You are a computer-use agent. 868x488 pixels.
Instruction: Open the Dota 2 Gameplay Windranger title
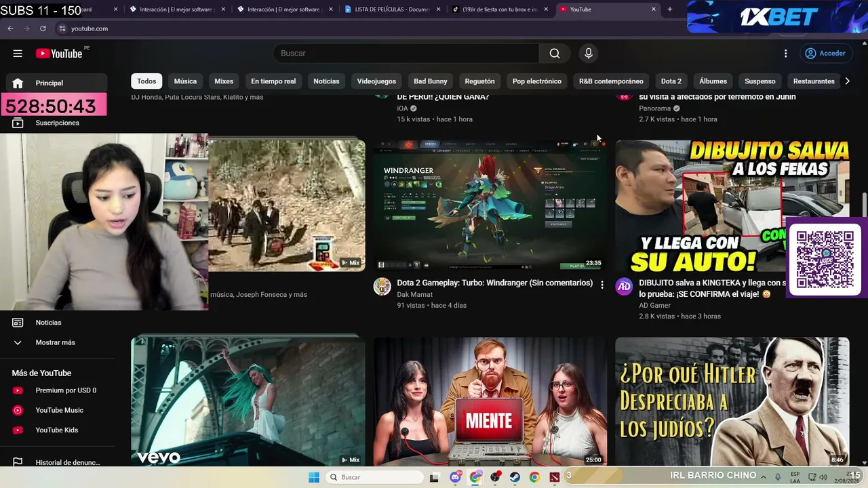tap(495, 283)
